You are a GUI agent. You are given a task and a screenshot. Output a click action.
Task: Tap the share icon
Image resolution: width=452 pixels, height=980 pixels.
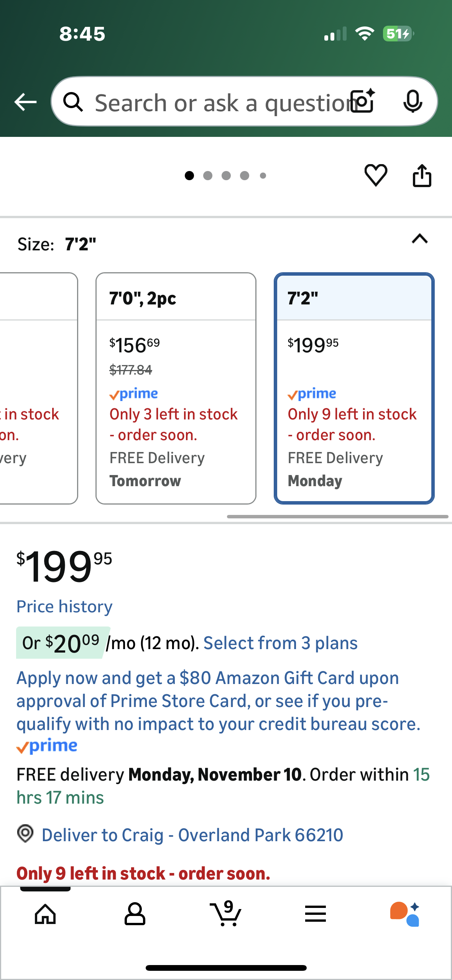click(422, 176)
